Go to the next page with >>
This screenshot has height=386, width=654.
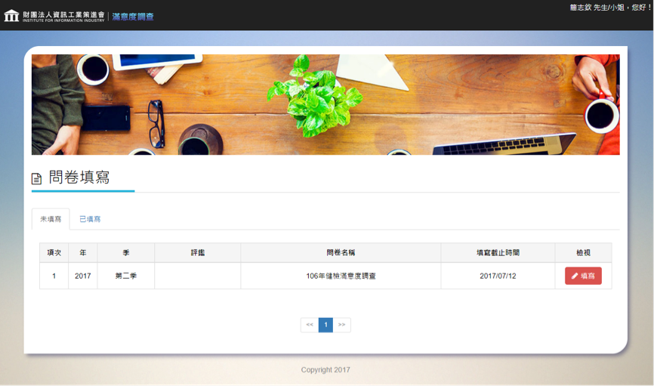(x=342, y=325)
